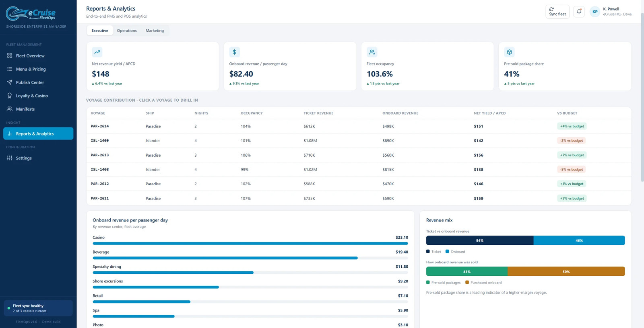Screen dimensions: 644x328
Task: Click the 59% Purchased onboard bar segment
Action: [x=566, y=271]
